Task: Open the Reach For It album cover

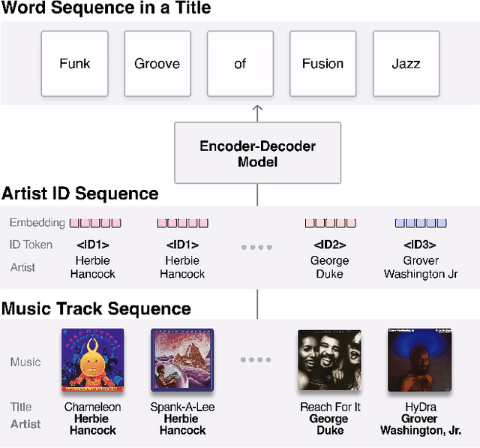Action: click(329, 361)
